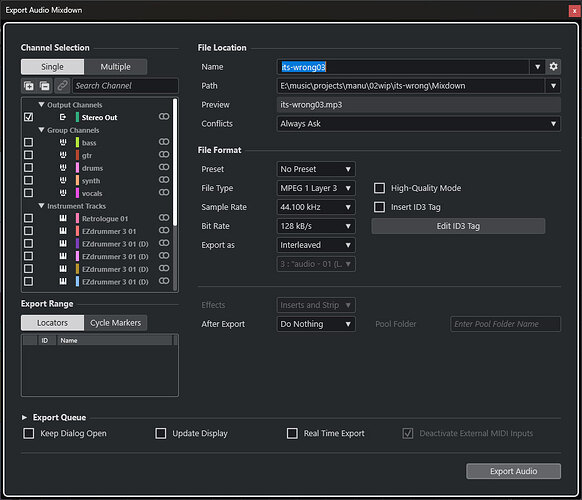Viewport: 582px width, 500px height.
Task: Click link icon next to vocals group
Action: point(164,192)
